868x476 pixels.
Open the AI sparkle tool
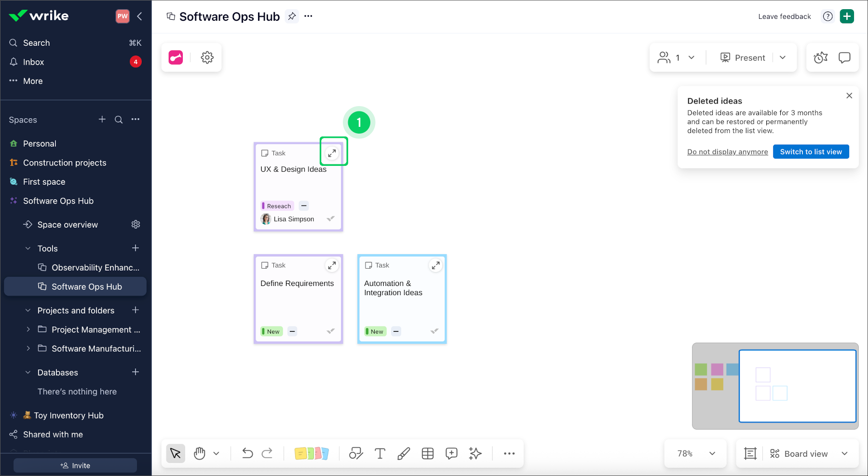pyautogui.click(x=475, y=453)
